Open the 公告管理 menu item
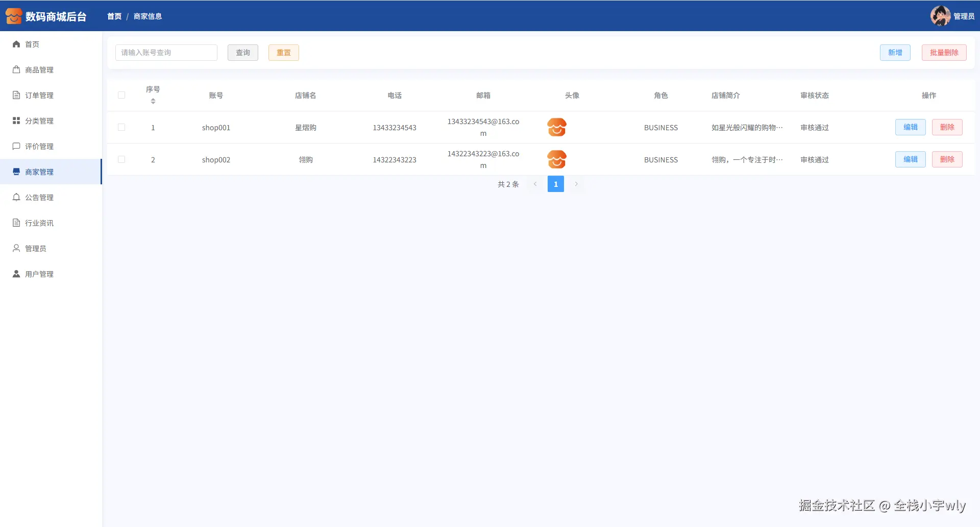This screenshot has height=527, width=980. (51, 198)
